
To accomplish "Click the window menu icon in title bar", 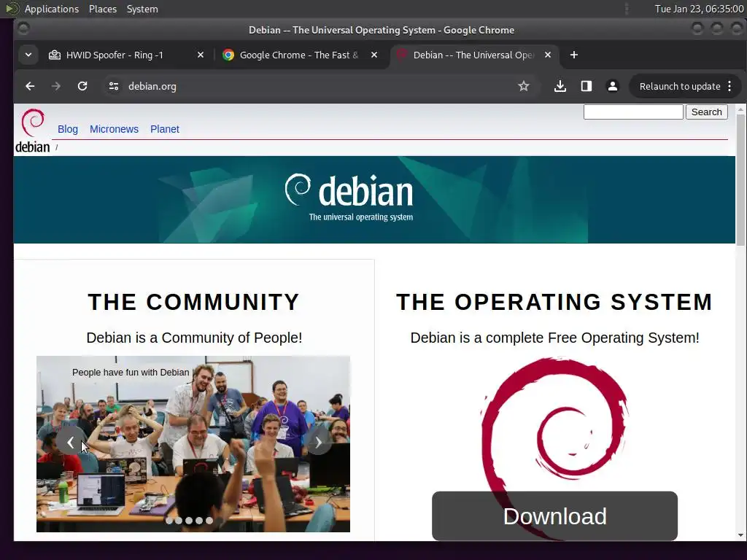I will click(x=23, y=29).
